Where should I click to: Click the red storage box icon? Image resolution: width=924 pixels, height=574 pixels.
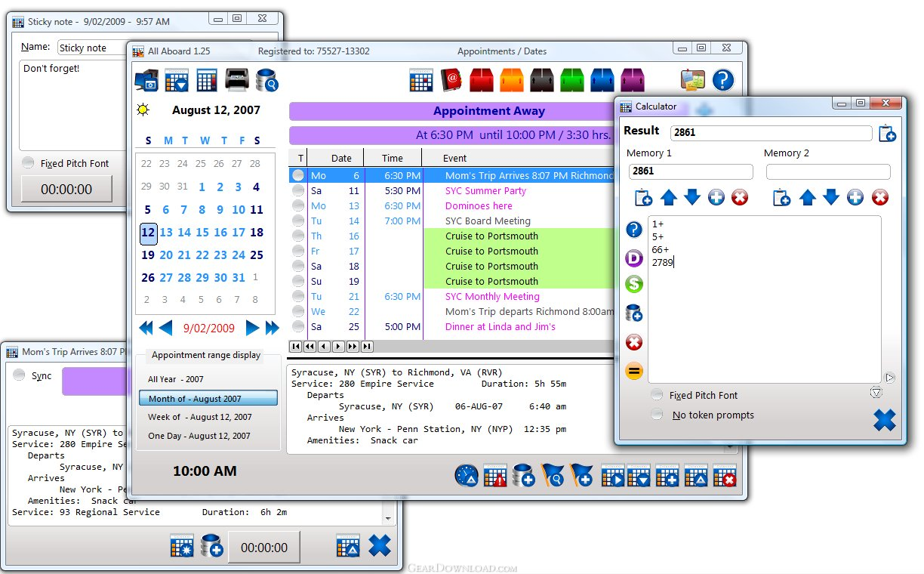[x=482, y=79]
